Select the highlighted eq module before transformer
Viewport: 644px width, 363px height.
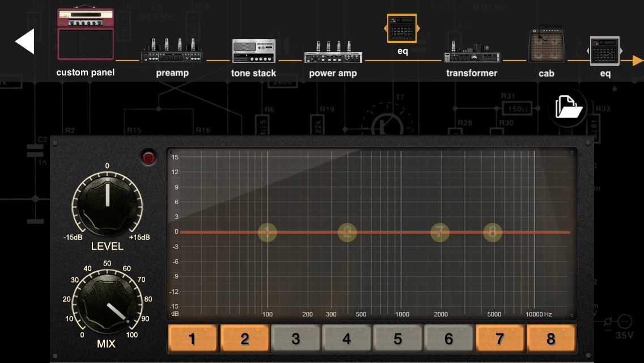(x=402, y=28)
